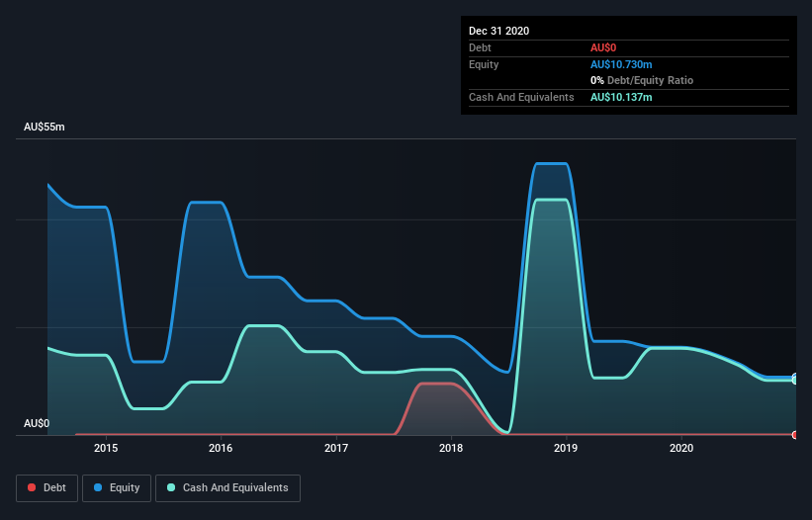Screen dimensions: 812x520
Task: Click the 2019 x-axis label
Action: [566, 448]
